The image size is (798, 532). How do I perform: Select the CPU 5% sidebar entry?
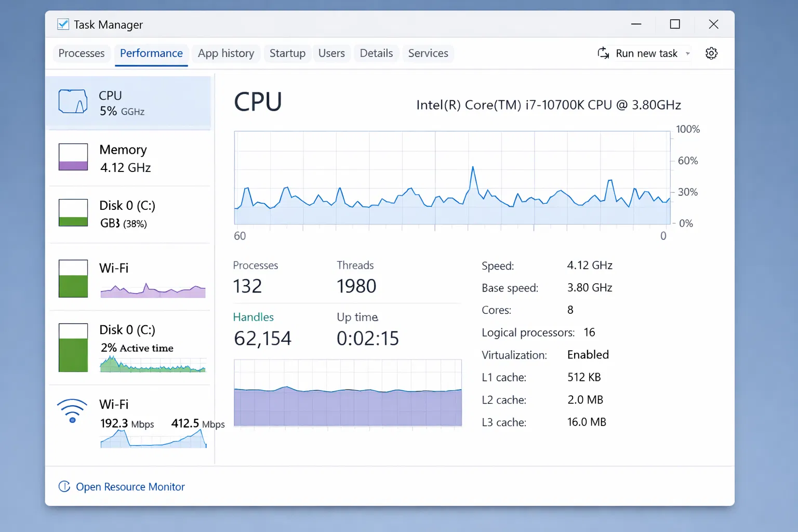pyautogui.click(x=128, y=103)
